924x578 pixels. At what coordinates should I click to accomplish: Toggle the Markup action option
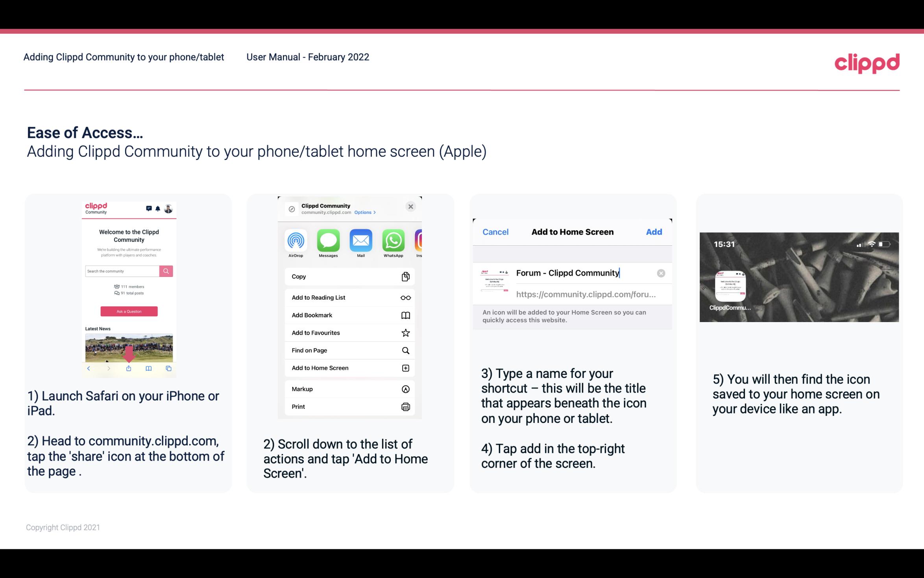coord(349,389)
